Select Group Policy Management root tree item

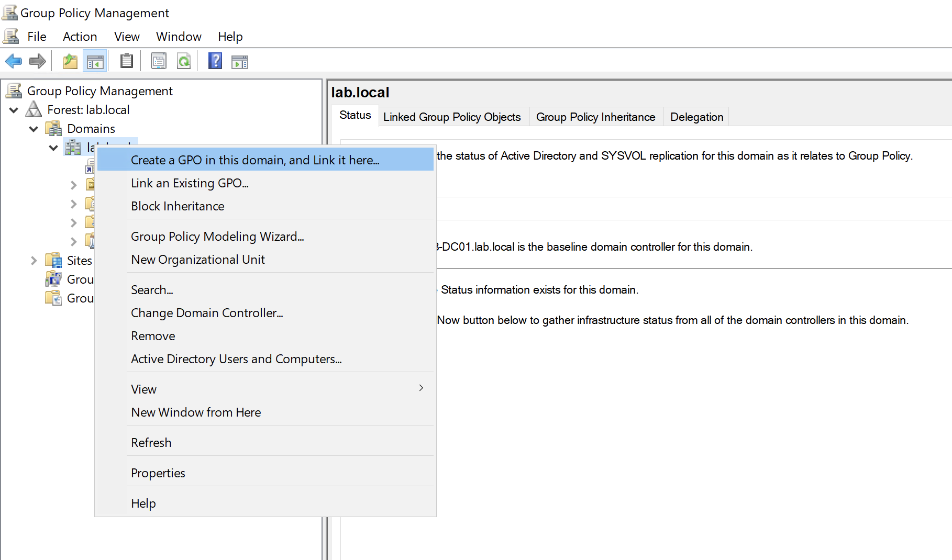pyautogui.click(x=99, y=91)
